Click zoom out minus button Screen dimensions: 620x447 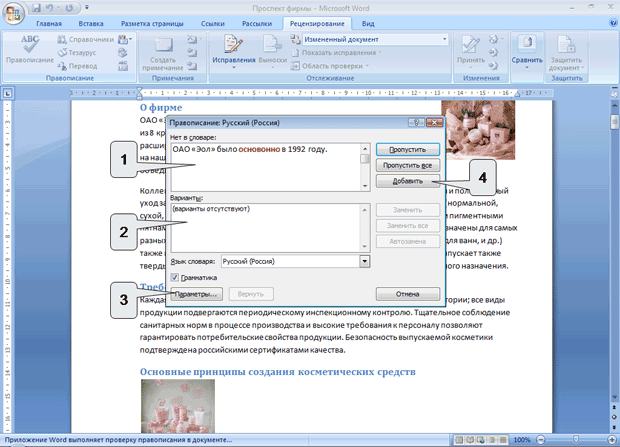[541, 439]
